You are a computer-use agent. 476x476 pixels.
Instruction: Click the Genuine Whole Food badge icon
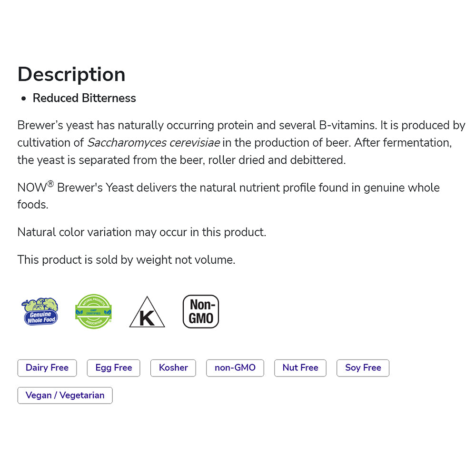pos(40,311)
